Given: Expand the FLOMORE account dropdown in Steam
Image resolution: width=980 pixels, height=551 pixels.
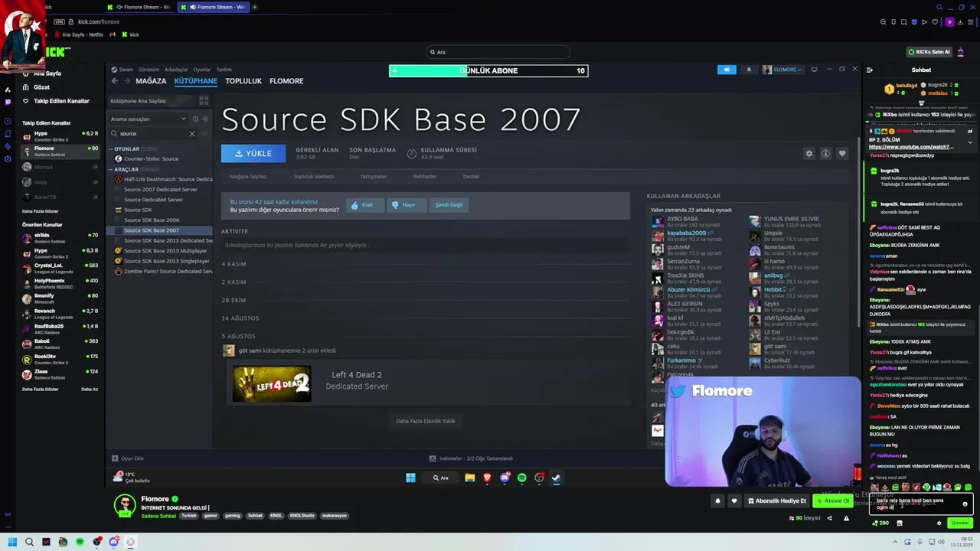Looking at the screenshot, I should pos(782,70).
